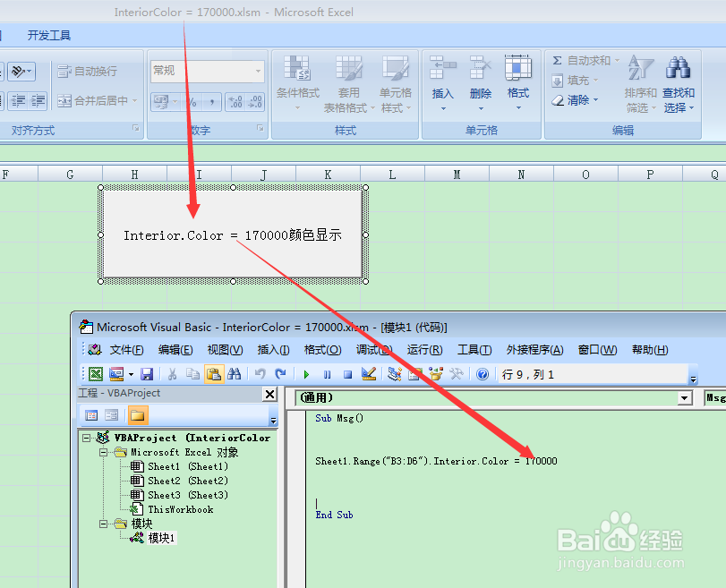The image size is (726, 588).
Task: Click the Paste clipboard icon in VBA toolbar
Action: (213, 374)
